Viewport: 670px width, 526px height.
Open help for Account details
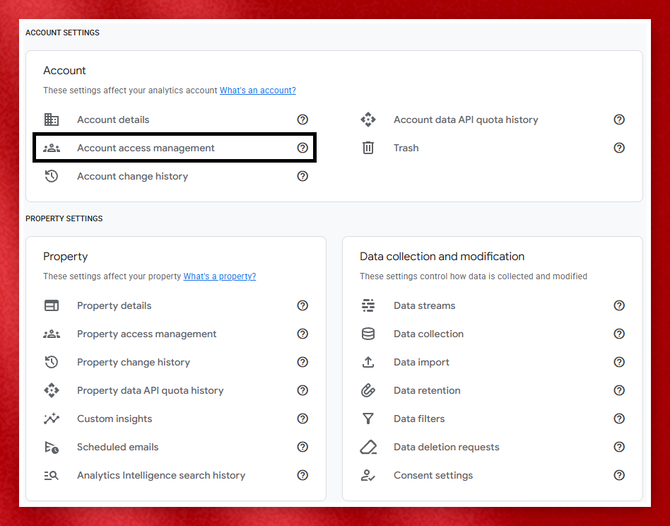303,120
